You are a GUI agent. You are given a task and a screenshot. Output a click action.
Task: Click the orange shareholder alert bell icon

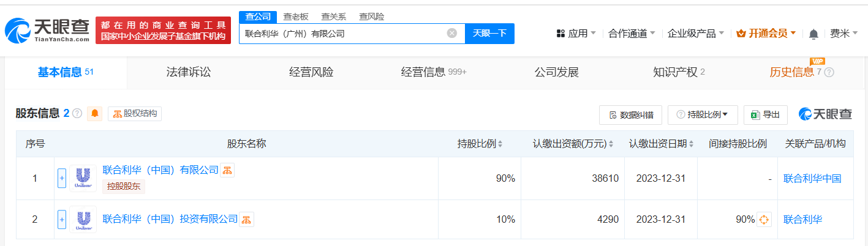[x=94, y=114]
